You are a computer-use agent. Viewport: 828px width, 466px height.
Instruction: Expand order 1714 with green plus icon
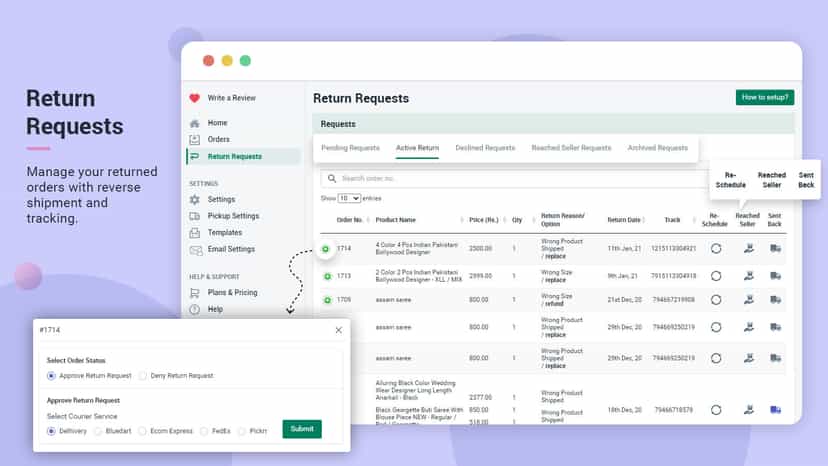[x=326, y=249]
